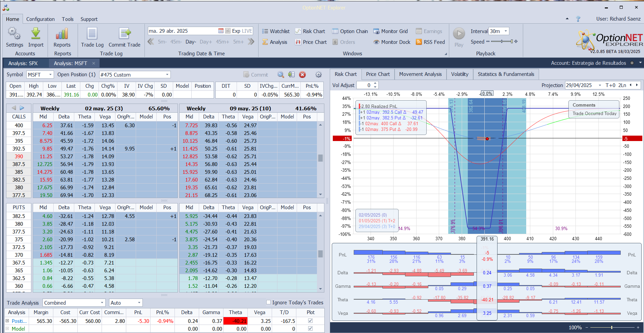
Task: Click the Day+ time step button
Action: (206, 42)
